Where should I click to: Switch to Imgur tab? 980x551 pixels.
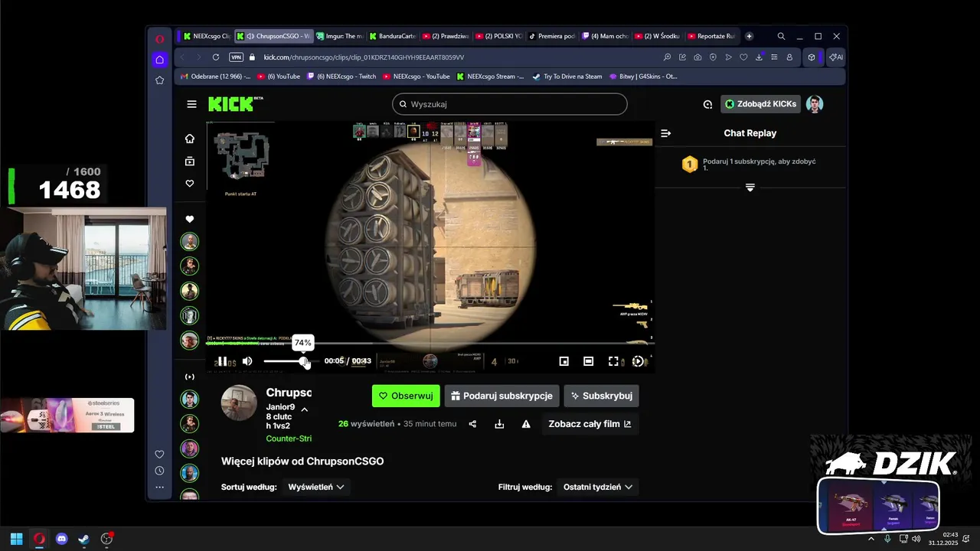[339, 36]
